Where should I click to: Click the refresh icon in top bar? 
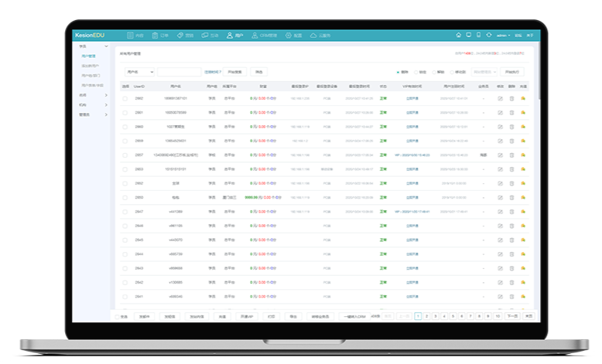(x=488, y=36)
